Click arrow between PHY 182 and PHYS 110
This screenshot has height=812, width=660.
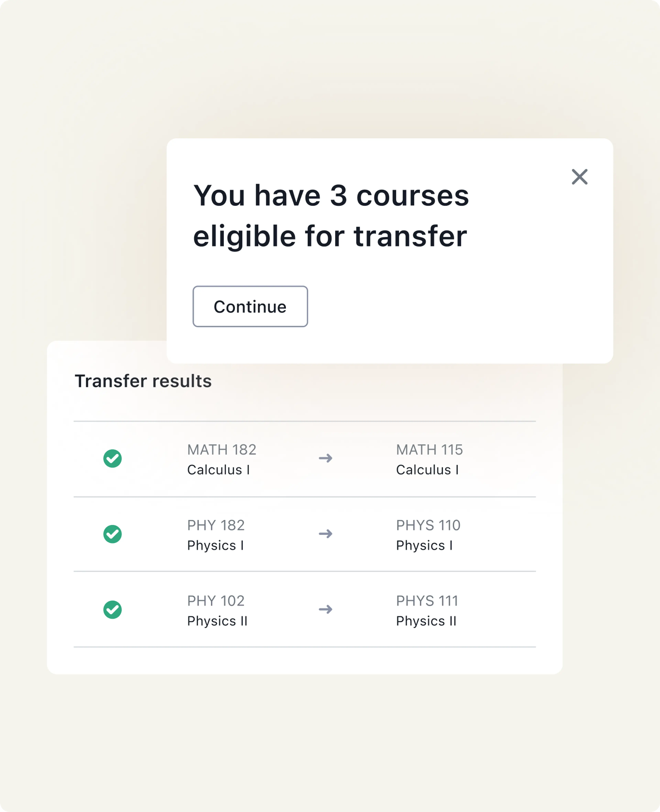325,534
